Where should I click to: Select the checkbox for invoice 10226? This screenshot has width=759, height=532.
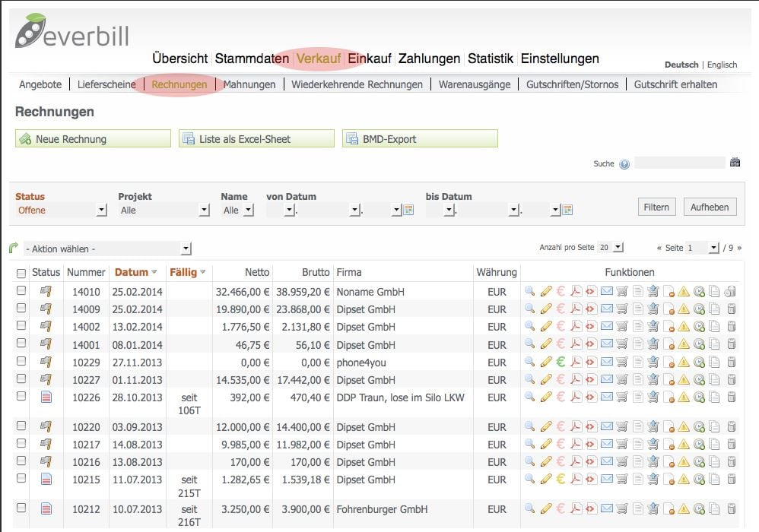[21, 397]
